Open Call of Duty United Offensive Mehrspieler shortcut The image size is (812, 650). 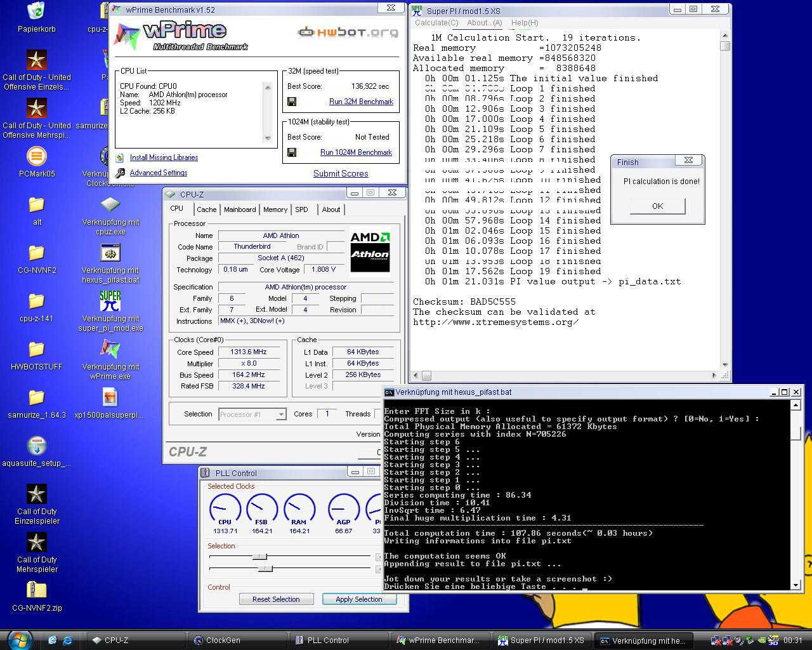pos(36,108)
